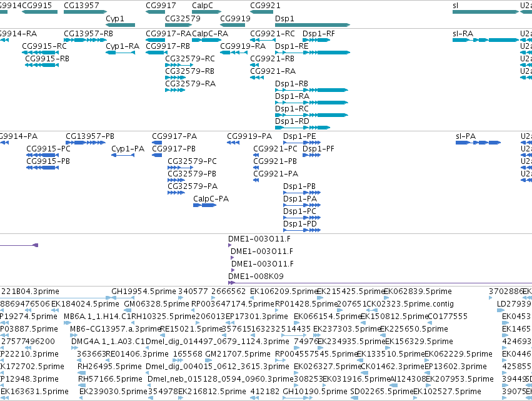Select transcript Dsp1-RD

click(x=303, y=128)
